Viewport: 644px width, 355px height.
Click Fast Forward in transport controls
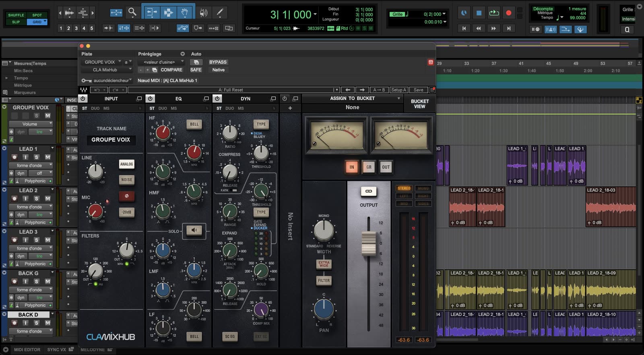[x=493, y=29]
